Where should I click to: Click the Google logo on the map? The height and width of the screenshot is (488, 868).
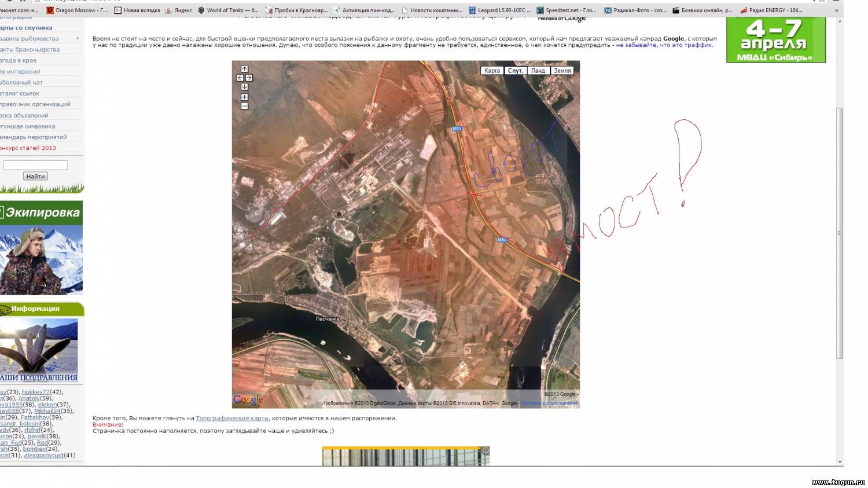coord(248,399)
